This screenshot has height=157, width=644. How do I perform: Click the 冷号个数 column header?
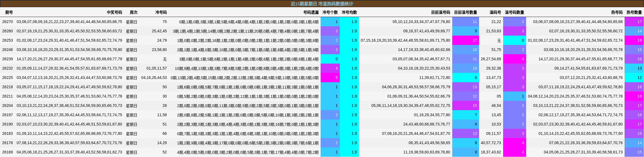pyautogui.click(x=330, y=12)
